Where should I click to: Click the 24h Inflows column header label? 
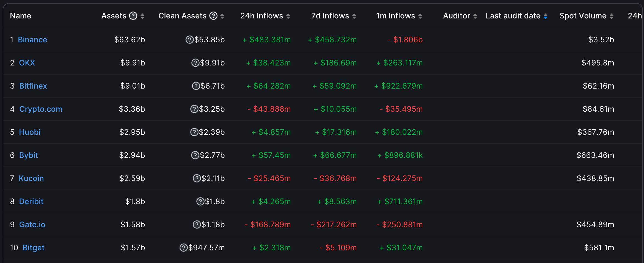click(262, 16)
